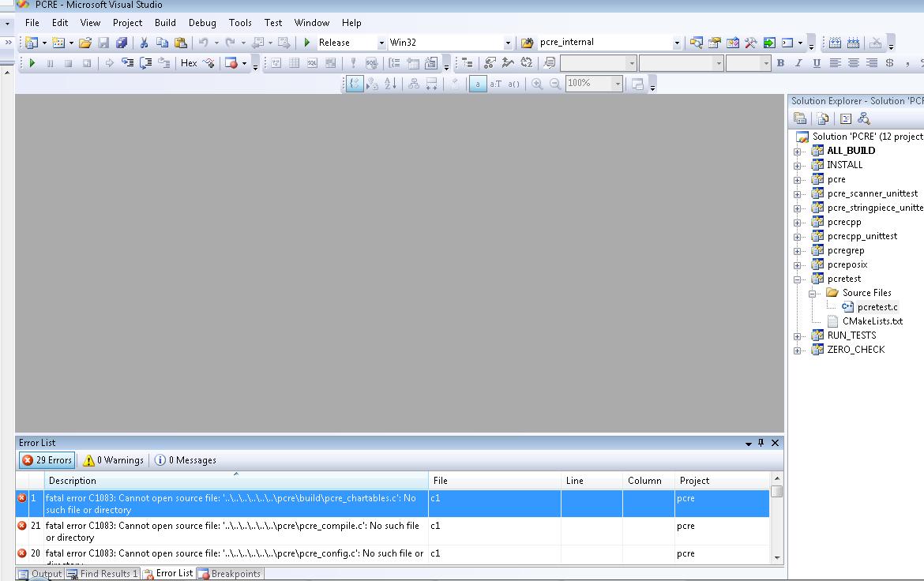Select CMakeLists.txt in Solution Explorer
Image resolution: width=924 pixels, height=581 pixels.
(x=872, y=321)
